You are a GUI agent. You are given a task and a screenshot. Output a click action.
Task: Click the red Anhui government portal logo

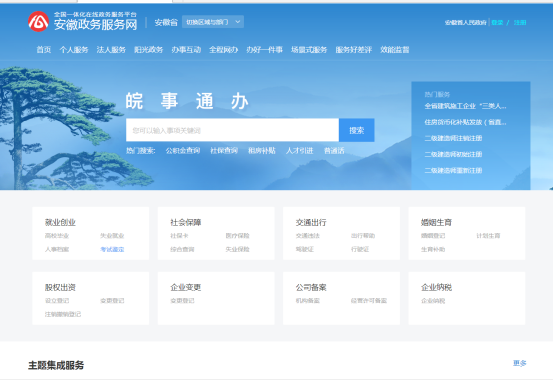[38, 22]
